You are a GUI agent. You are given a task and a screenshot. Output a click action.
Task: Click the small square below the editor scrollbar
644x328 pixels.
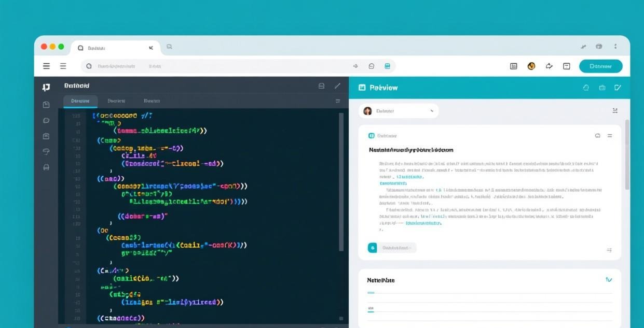[341, 318]
